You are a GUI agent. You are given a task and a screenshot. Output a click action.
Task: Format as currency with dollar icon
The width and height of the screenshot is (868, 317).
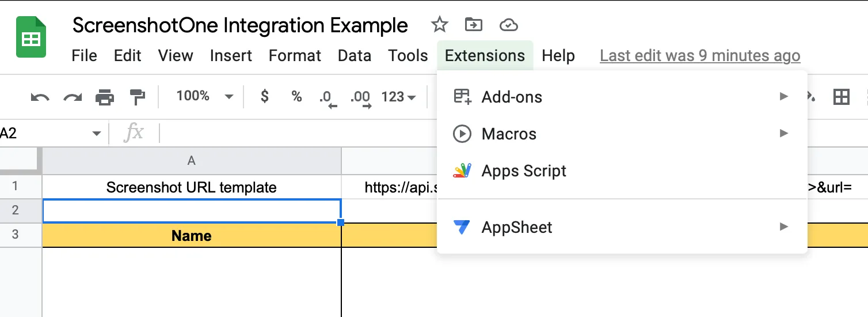click(x=265, y=96)
